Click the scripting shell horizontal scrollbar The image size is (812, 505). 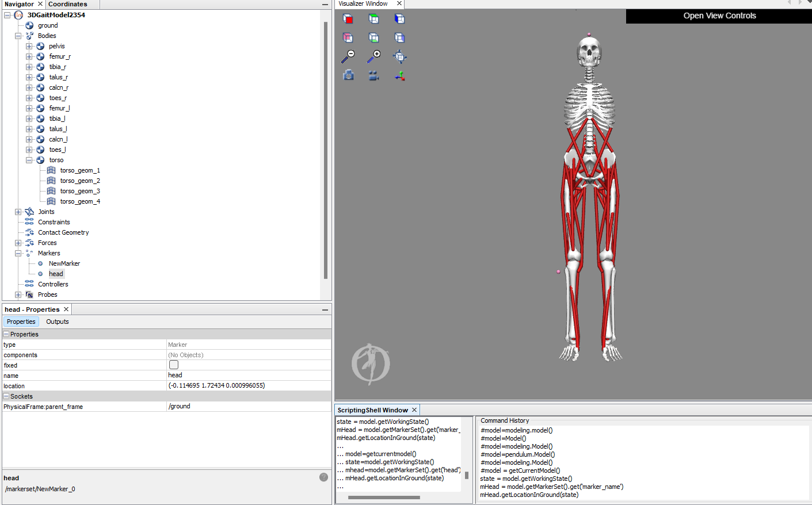click(384, 498)
